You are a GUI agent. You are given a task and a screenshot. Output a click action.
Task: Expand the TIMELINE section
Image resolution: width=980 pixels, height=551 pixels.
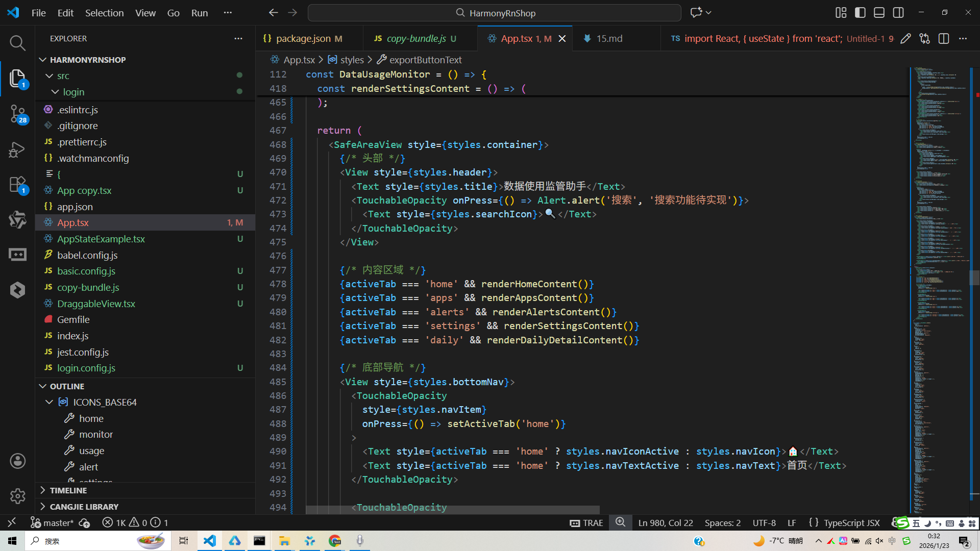68,490
